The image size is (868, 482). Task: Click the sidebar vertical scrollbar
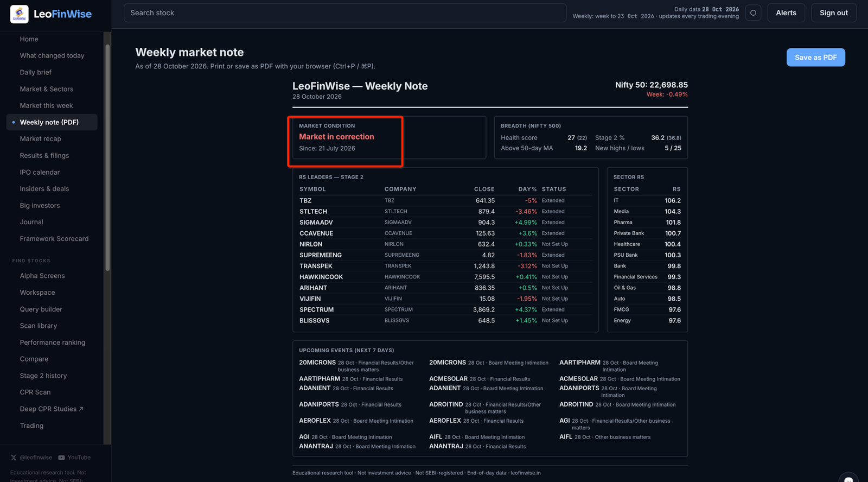coord(107,157)
